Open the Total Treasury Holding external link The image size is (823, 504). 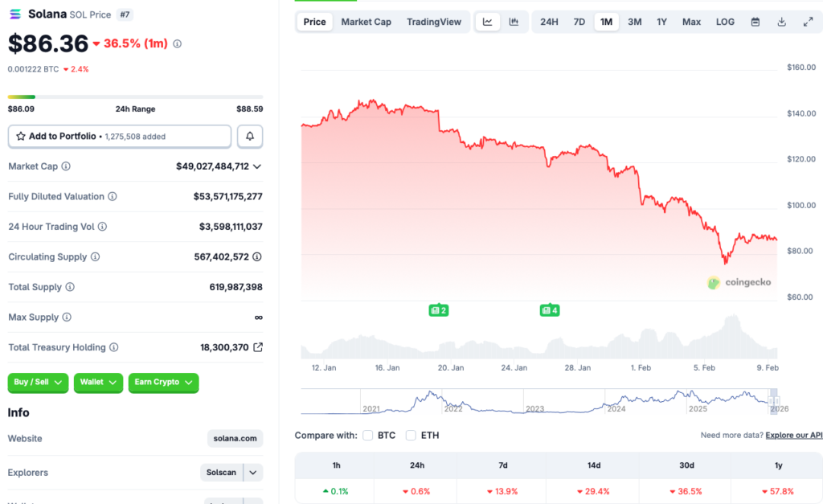tap(259, 347)
